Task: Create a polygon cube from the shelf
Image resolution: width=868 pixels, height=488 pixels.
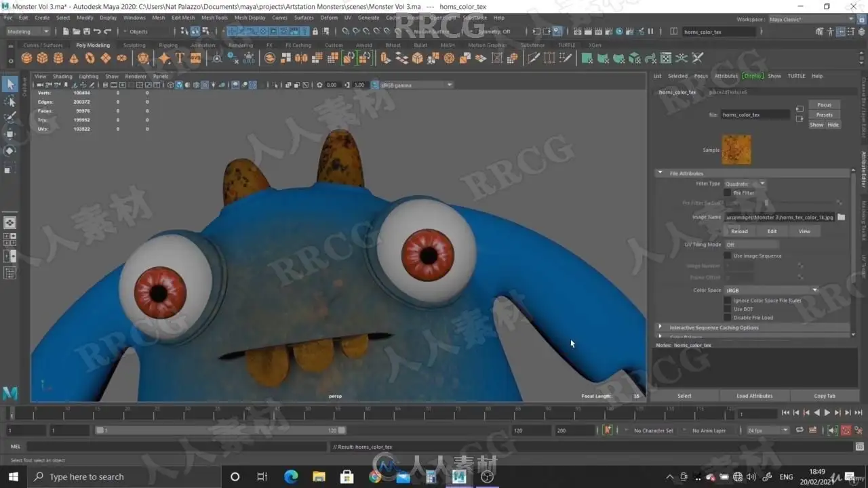Action: coord(42,58)
